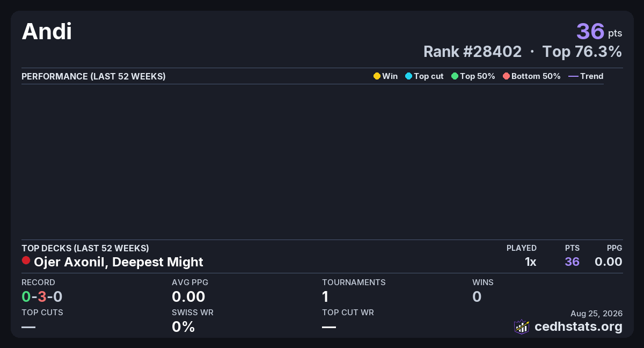644x348 pixels.
Task: Toggle the Trend series label
Action: [x=592, y=76]
